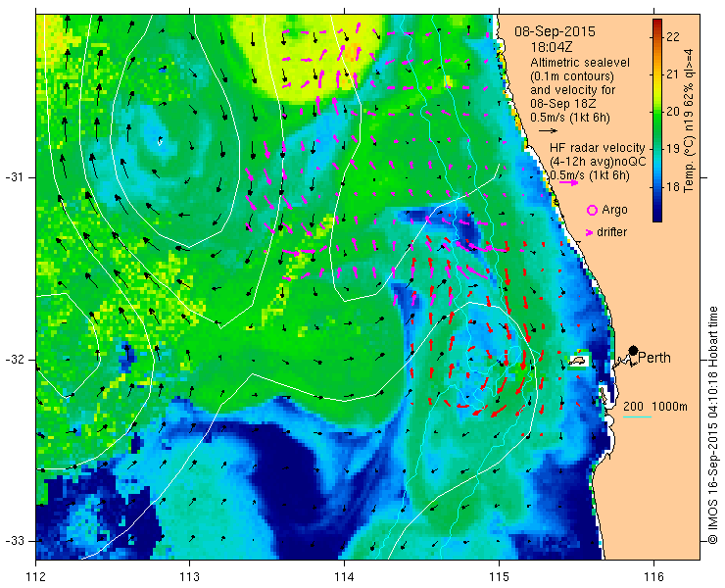Image resolution: width=725 pixels, height=588 pixels.
Task: Click the longitude axis label '114'
Action: 344,576
